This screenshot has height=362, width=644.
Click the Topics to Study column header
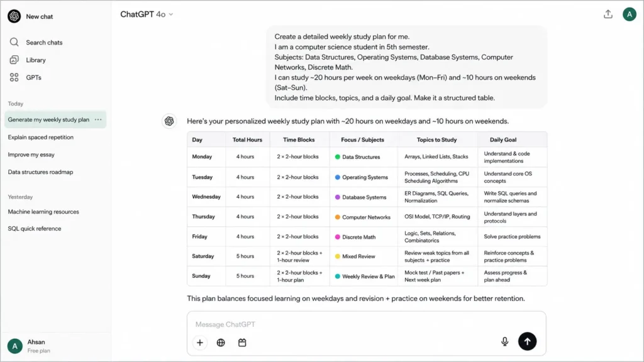pos(436,140)
